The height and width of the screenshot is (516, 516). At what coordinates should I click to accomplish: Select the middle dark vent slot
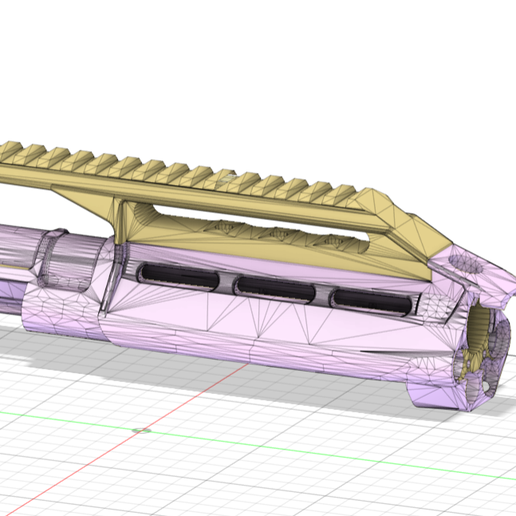[x=275, y=289]
